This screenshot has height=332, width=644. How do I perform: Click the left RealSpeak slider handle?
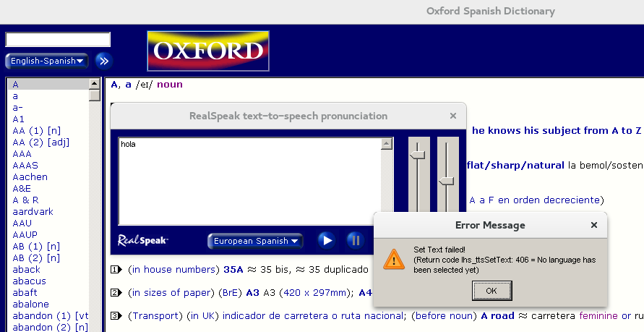(x=418, y=155)
